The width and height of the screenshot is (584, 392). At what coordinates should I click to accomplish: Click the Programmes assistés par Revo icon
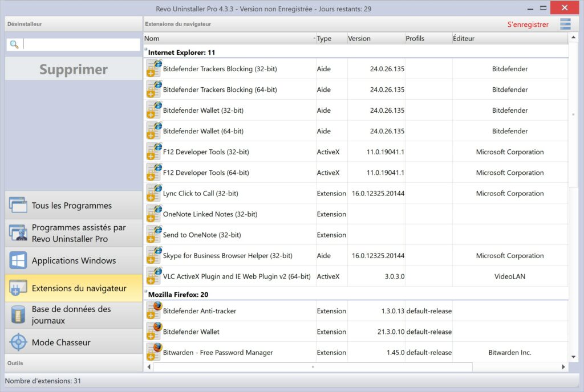(18, 233)
